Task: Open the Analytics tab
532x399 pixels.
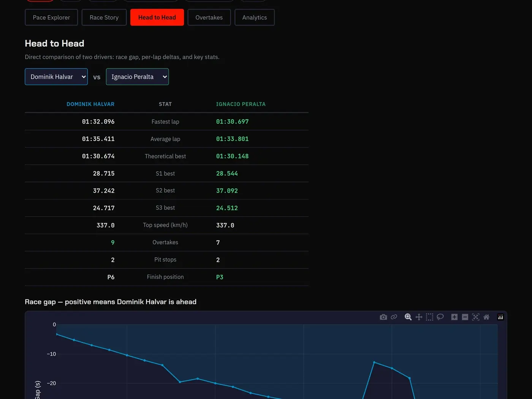Action: coord(255,17)
